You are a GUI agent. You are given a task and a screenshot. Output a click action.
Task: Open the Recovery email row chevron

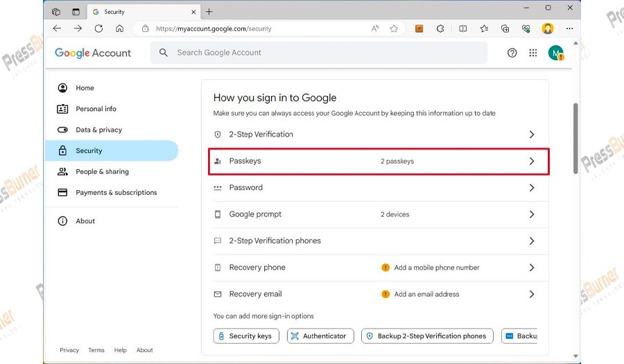[x=532, y=294]
